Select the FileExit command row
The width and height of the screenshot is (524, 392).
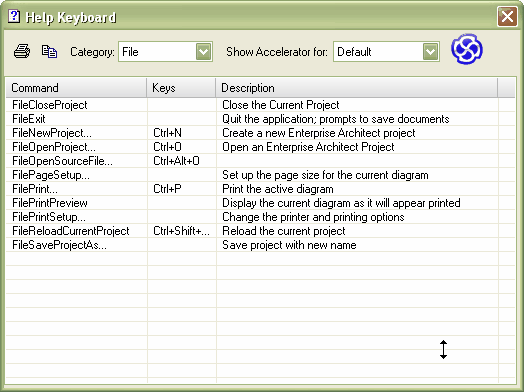click(x=260, y=119)
